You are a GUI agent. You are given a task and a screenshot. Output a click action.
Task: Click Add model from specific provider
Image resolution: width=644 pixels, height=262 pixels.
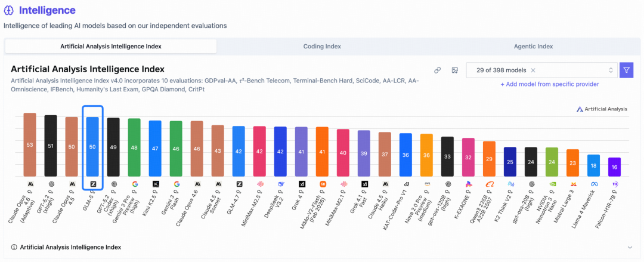[x=549, y=84]
